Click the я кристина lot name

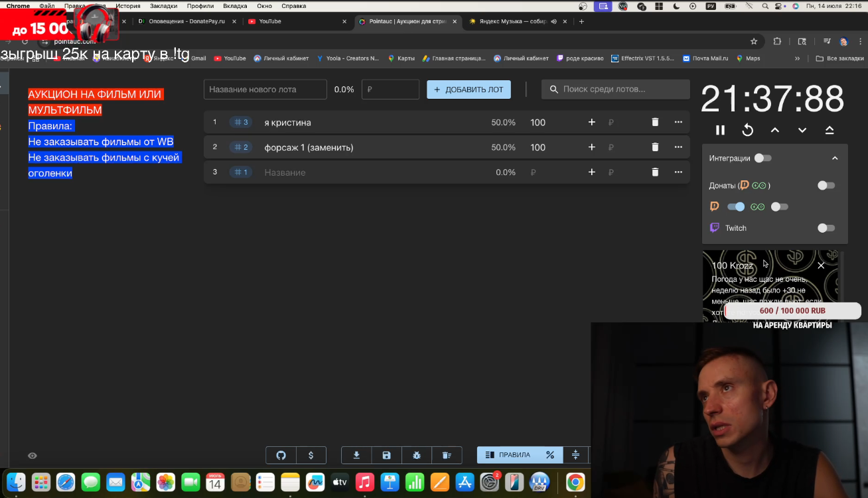[x=287, y=123]
